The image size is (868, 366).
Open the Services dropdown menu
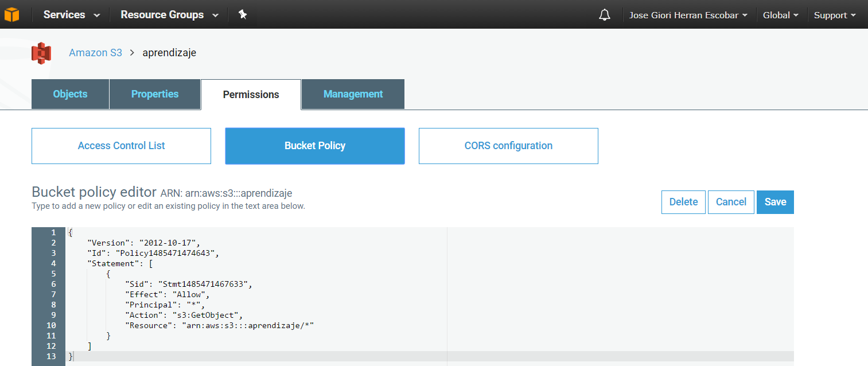(x=72, y=15)
